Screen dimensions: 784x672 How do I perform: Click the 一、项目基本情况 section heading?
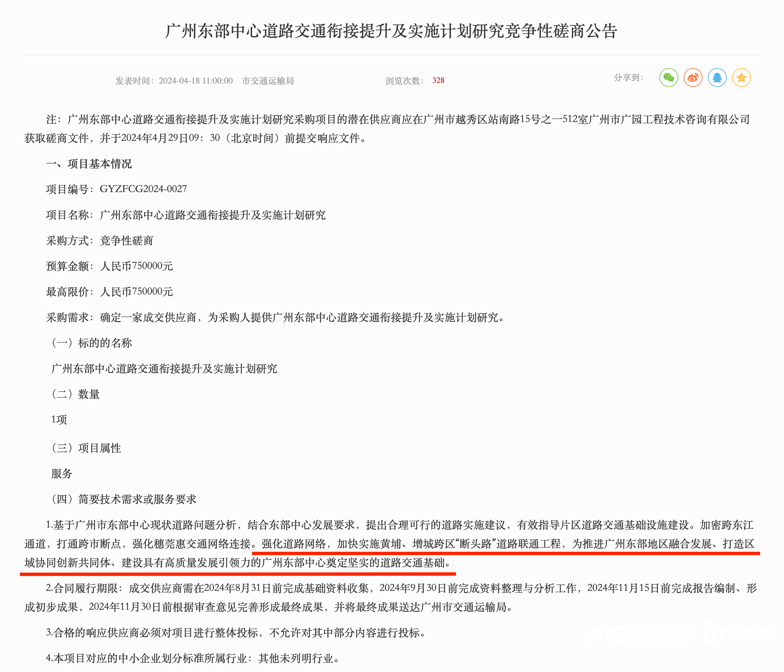[89, 164]
